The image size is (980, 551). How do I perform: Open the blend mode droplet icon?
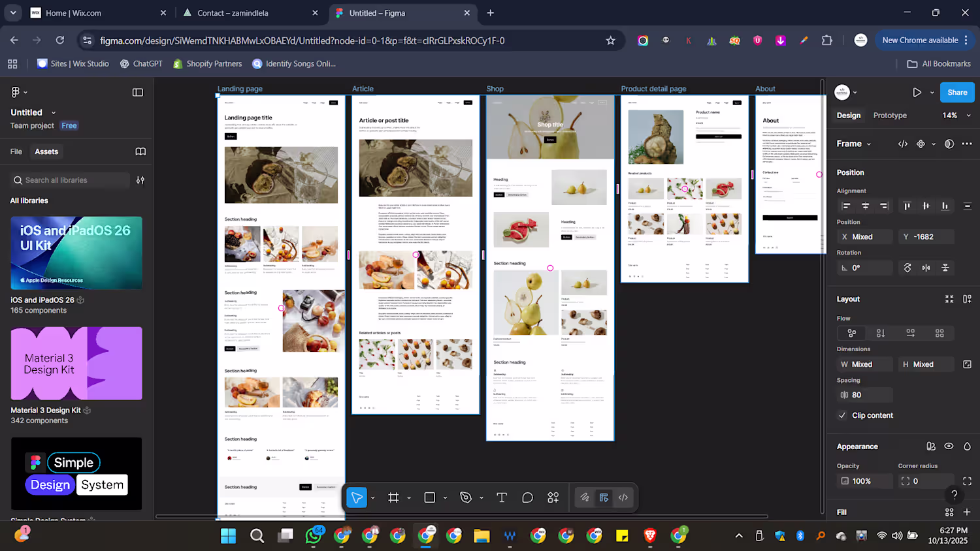click(967, 447)
